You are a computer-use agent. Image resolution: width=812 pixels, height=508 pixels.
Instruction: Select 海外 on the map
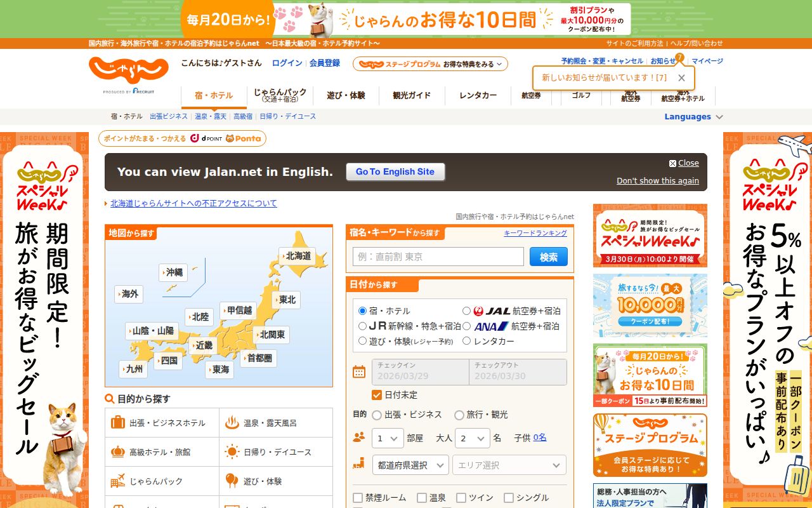[x=129, y=294]
